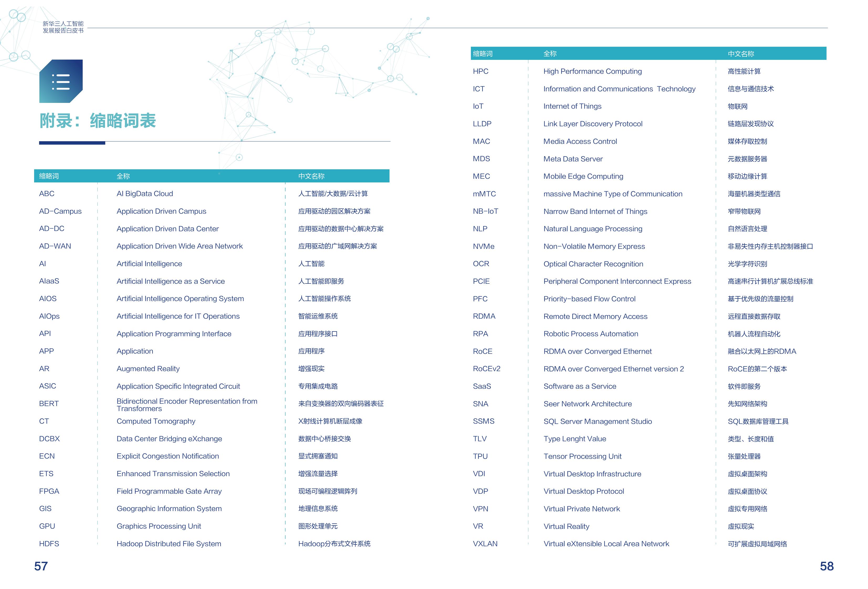Click Optical Character Recognition
Viewport: 868px width, 589px height.
[x=593, y=264]
